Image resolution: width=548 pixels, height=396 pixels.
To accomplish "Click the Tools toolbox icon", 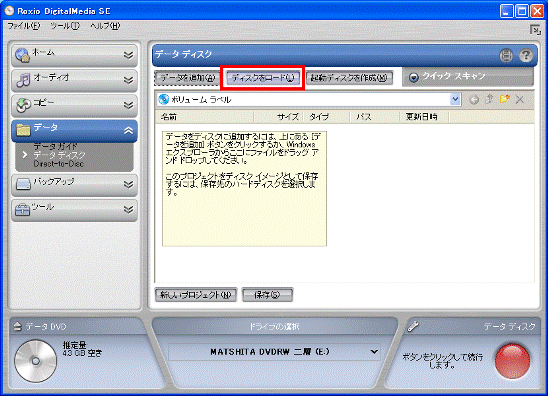I will pos(22,210).
